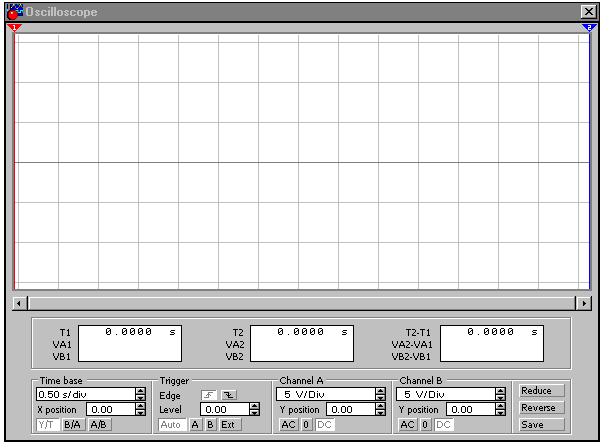This screenshot has width=607, height=445.
Task: Select Y/T display mode
Action: pyautogui.click(x=48, y=424)
